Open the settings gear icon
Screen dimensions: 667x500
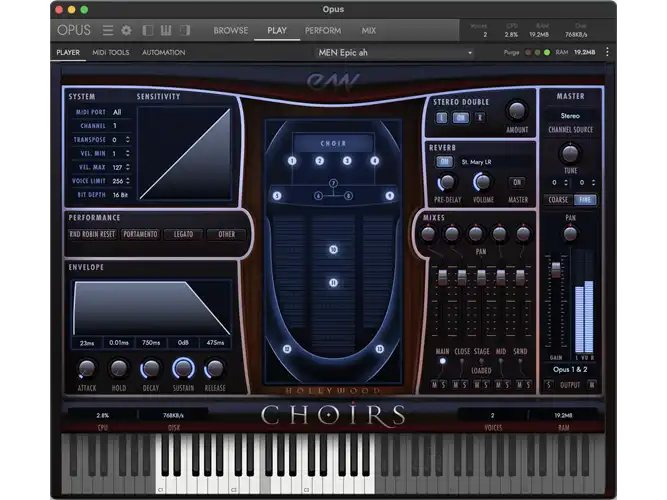point(126,30)
